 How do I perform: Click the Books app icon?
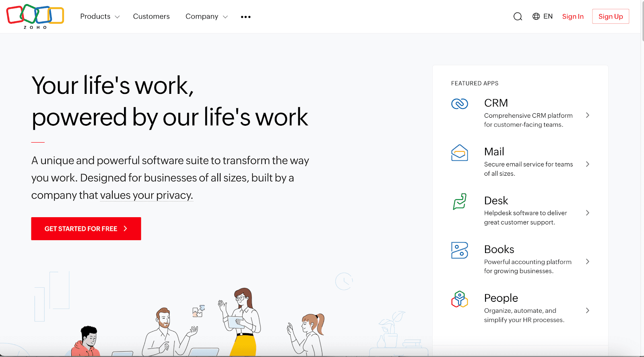click(x=460, y=250)
